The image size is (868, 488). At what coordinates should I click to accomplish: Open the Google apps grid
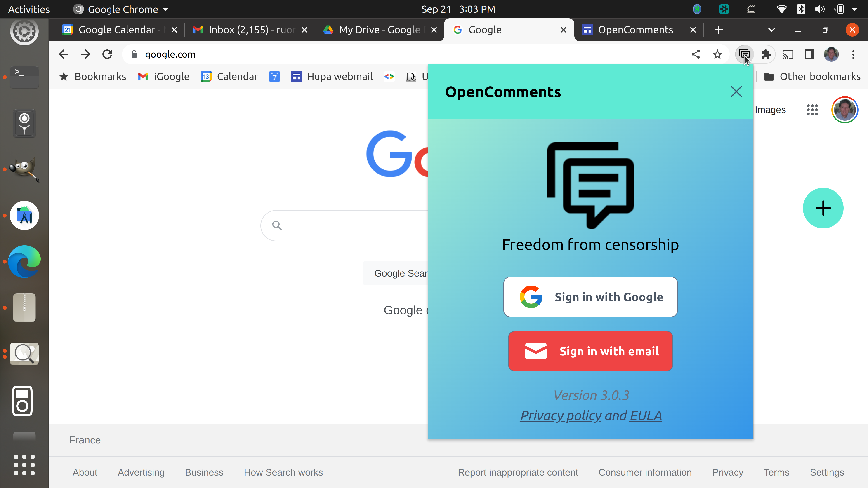812,110
